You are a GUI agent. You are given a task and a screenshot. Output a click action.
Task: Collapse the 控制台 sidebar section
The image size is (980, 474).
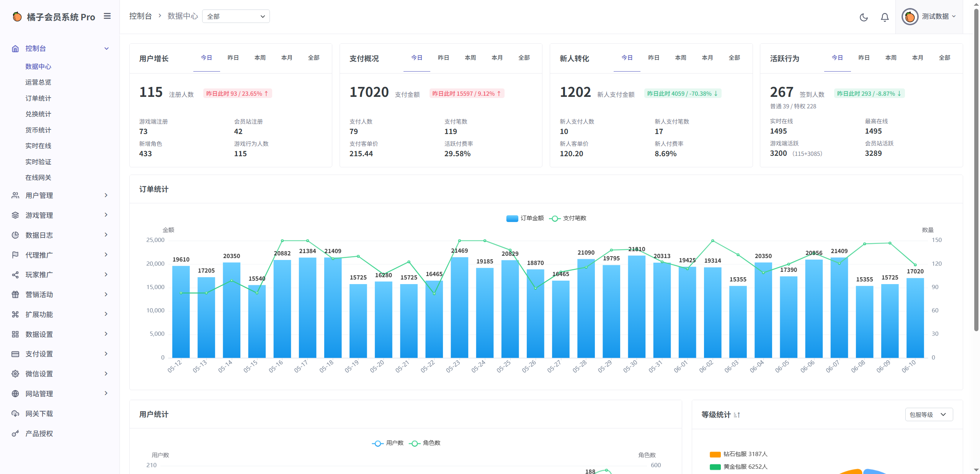106,49
